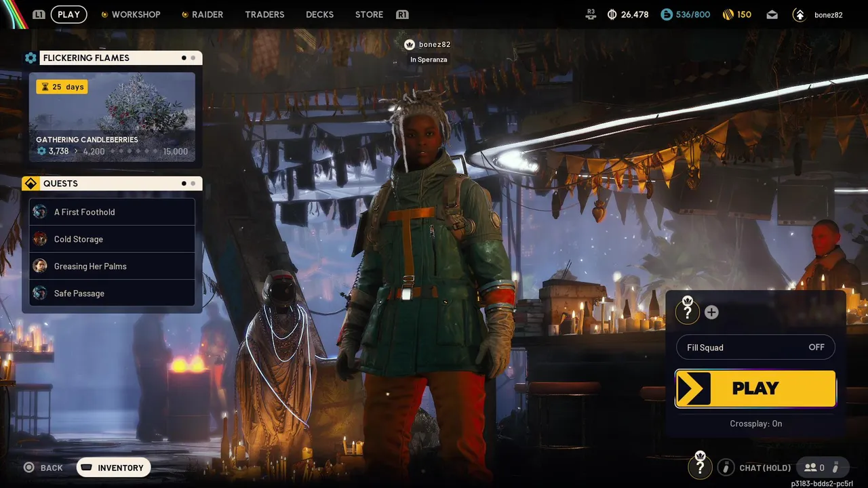Click the bonez82 nameplate above character
868x488 pixels.
coord(435,45)
